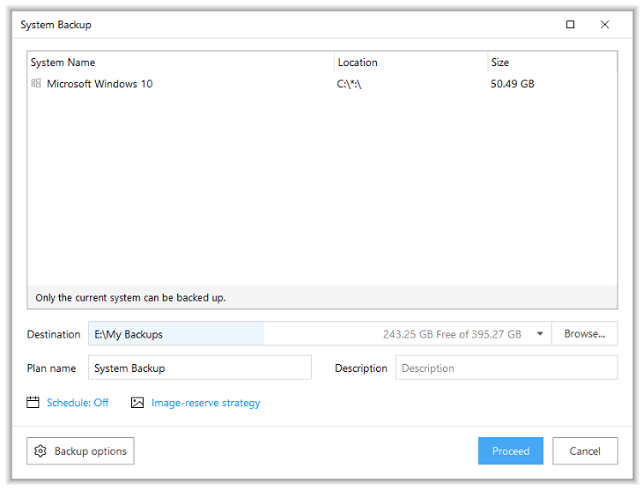Click the 50.49 GB size value

pos(512,84)
